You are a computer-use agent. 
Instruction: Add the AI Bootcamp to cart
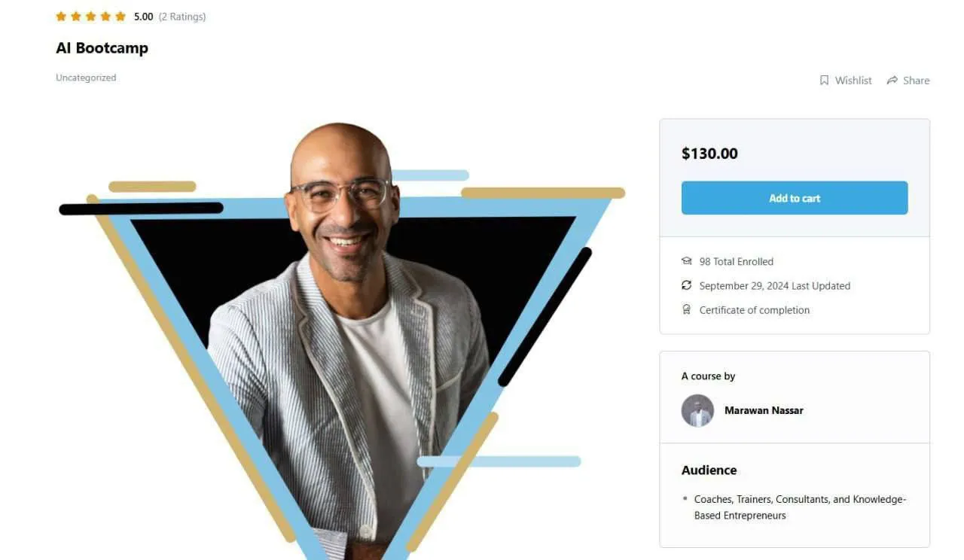(795, 198)
